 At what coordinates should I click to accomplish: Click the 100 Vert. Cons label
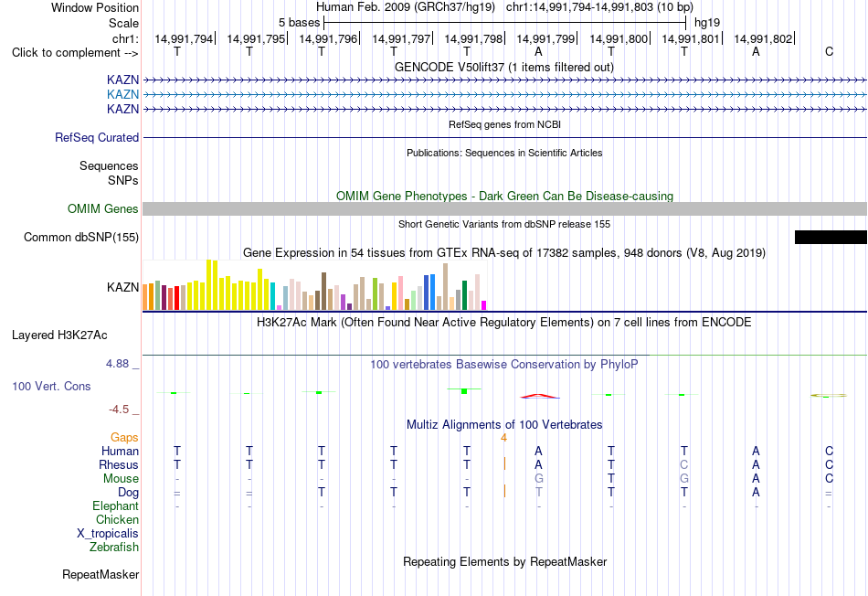pyautogui.click(x=51, y=386)
